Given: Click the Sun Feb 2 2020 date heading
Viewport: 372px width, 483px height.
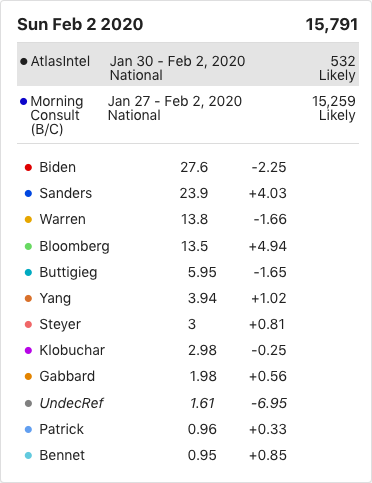Looking at the screenshot, I should tap(80, 25).
